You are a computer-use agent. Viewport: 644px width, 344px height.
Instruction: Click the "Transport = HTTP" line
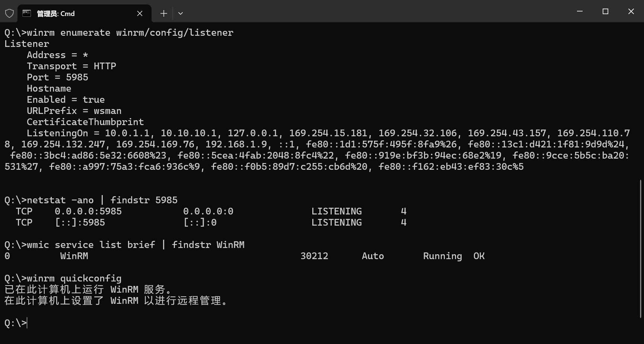click(71, 66)
